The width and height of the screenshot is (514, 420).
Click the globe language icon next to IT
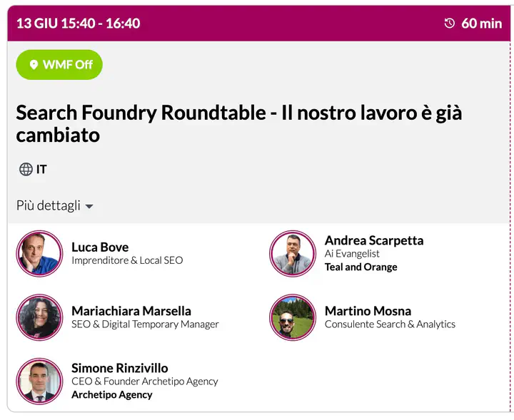26,169
